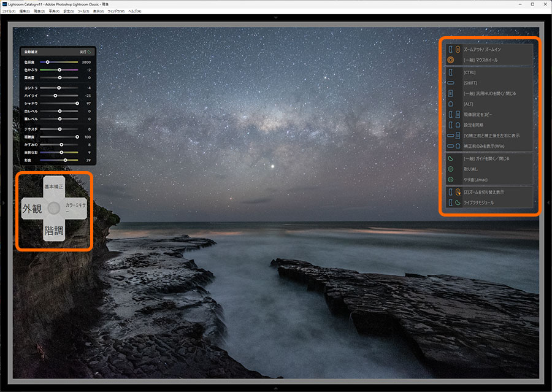The width and height of the screenshot is (552, 392).
Task: Click the orange mouse wheel icon
Action: click(450, 60)
